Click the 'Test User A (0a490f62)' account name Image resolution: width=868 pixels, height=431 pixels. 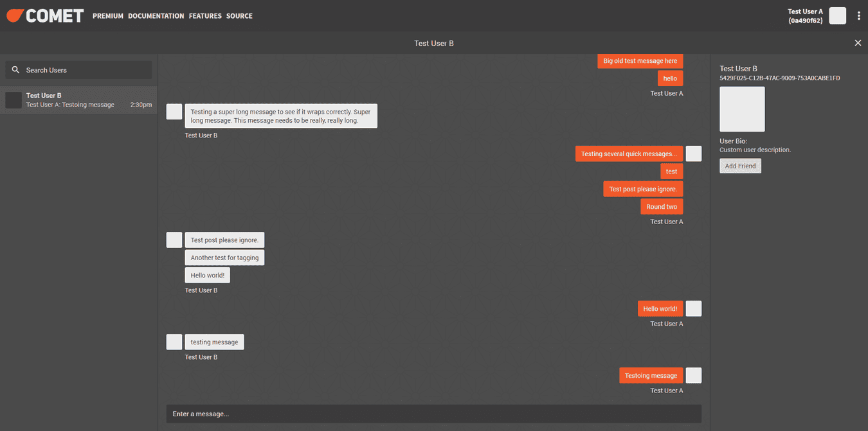coord(805,16)
